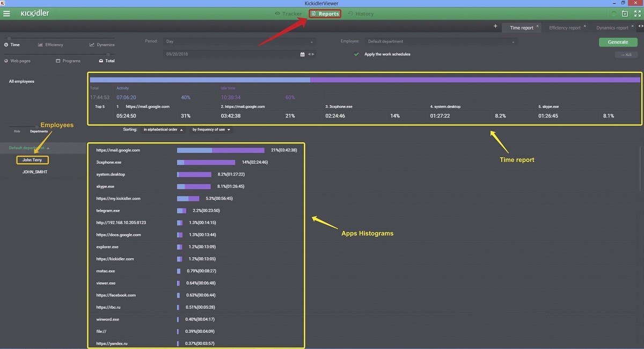
Task: Select All employees in the sidebar
Action: pyautogui.click(x=21, y=82)
